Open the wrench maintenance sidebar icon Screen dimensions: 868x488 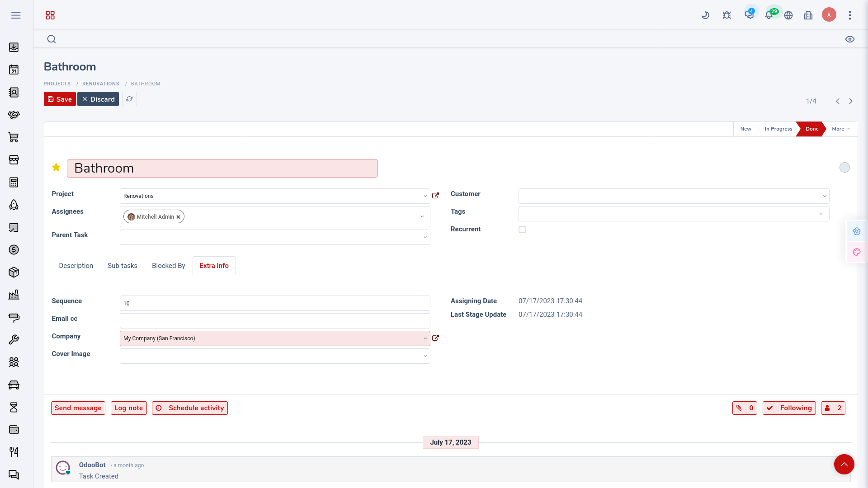tap(14, 340)
